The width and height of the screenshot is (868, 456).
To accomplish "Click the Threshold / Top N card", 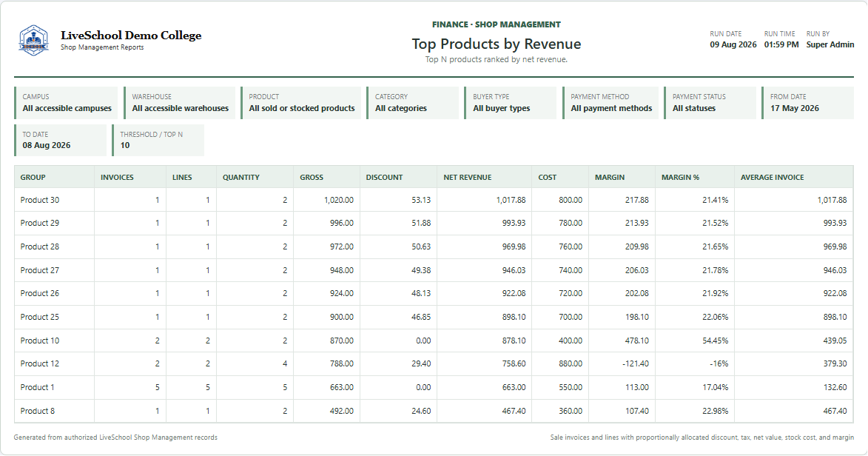I will 158,140.
